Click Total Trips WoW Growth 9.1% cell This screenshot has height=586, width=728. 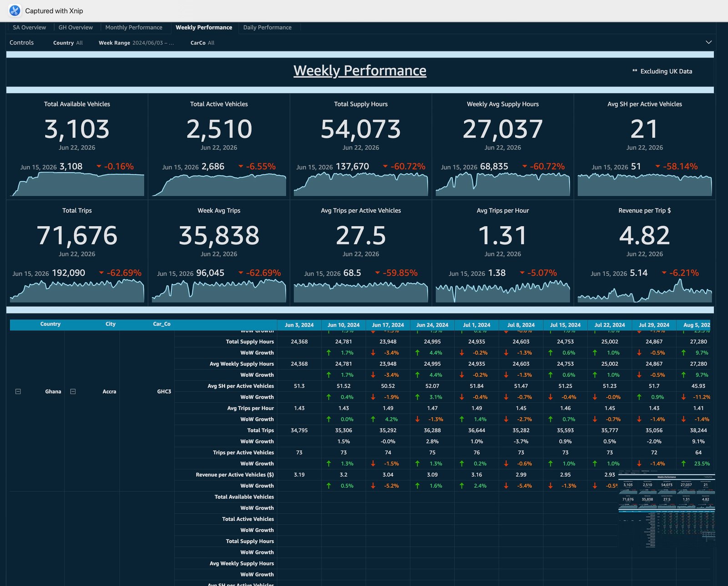click(698, 441)
